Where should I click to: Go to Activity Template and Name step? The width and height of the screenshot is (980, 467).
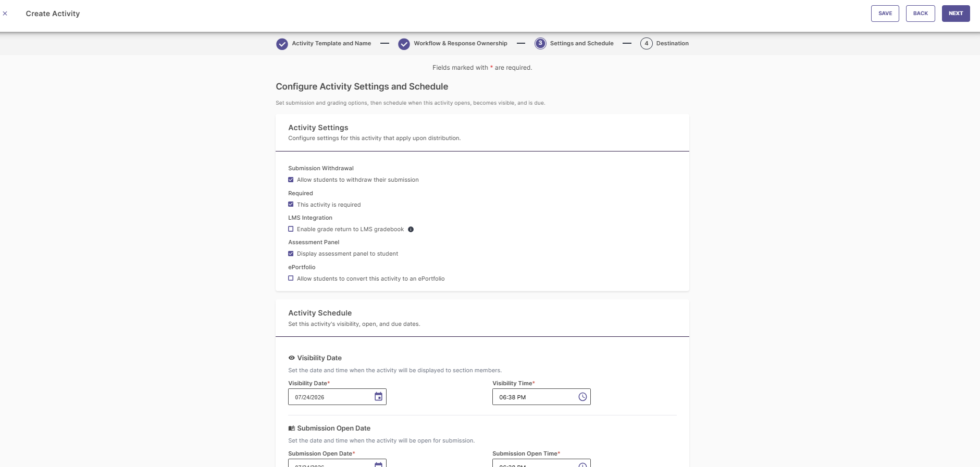pyautogui.click(x=331, y=43)
